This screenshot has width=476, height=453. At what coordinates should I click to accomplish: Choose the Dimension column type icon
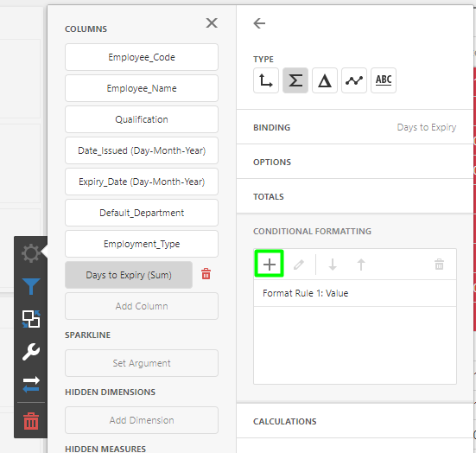(x=266, y=80)
